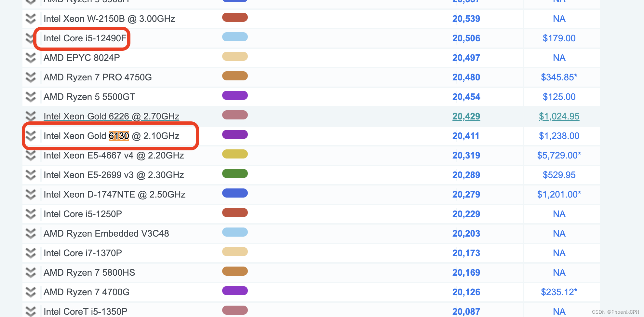The width and height of the screenshot is (644, 317).
Task: Expand the AMD Ryzen 7 PRO 4750G chevron
Action: point(31,77)
